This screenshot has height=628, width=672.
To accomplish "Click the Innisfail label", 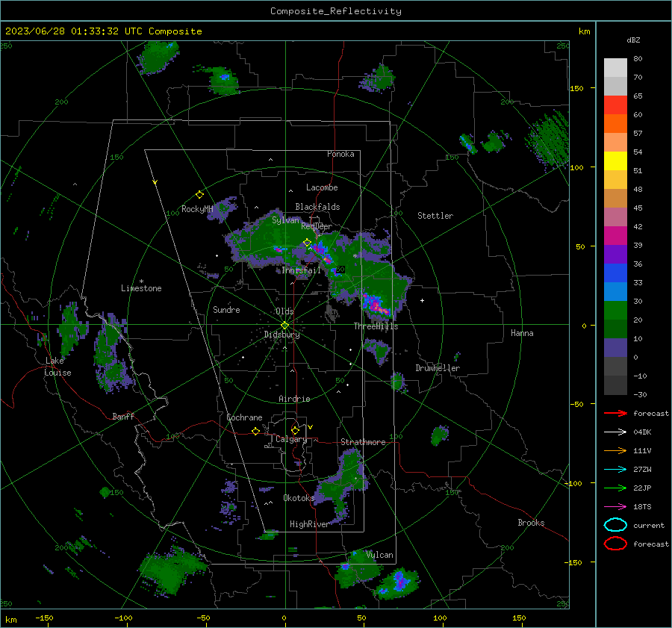I will pyautogui.click(x=302, y=270).
